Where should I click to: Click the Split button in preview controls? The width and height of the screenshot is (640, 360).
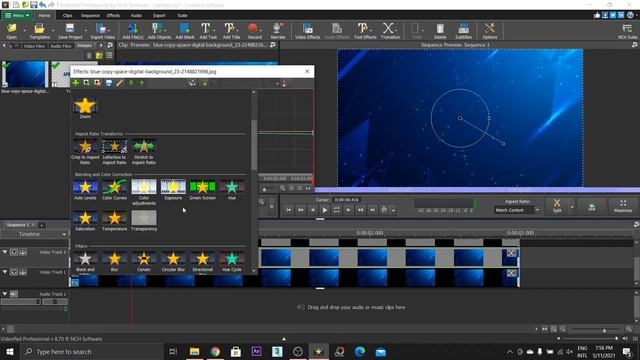point(557,206)
